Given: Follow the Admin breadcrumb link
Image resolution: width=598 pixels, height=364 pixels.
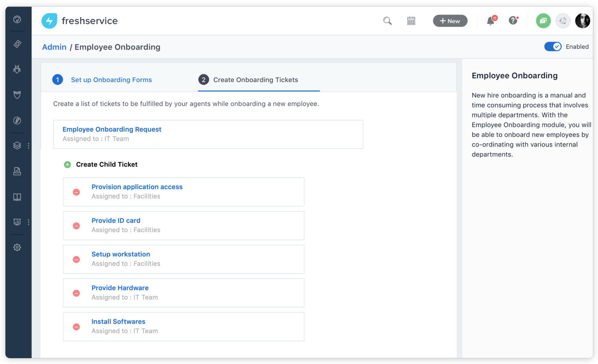Looking at the screenshot, I should click(54, 47).
